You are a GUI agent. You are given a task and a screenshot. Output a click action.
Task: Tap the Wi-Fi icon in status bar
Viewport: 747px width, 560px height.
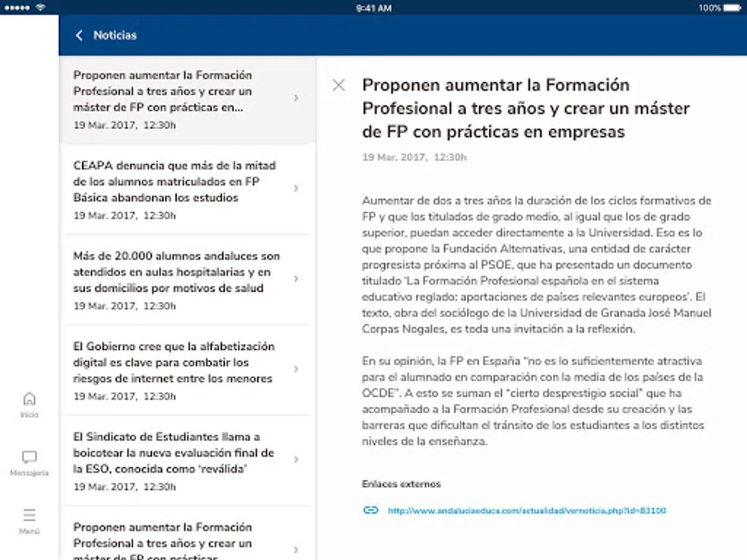[x=40, y=7]
